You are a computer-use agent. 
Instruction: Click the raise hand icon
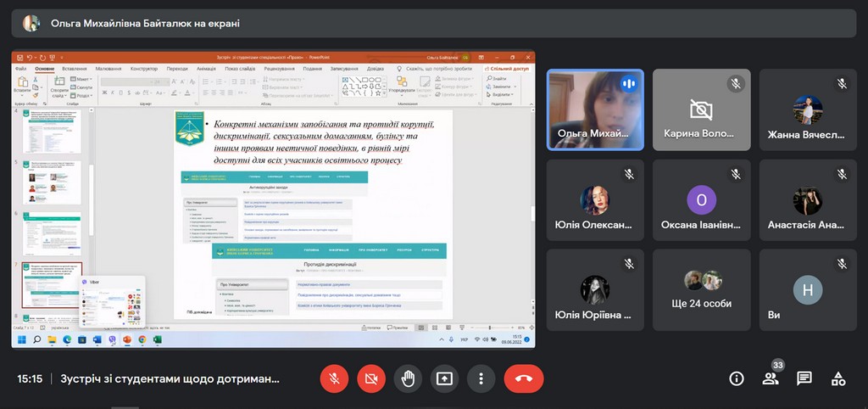pyautogui.click(x=408, y=378)
